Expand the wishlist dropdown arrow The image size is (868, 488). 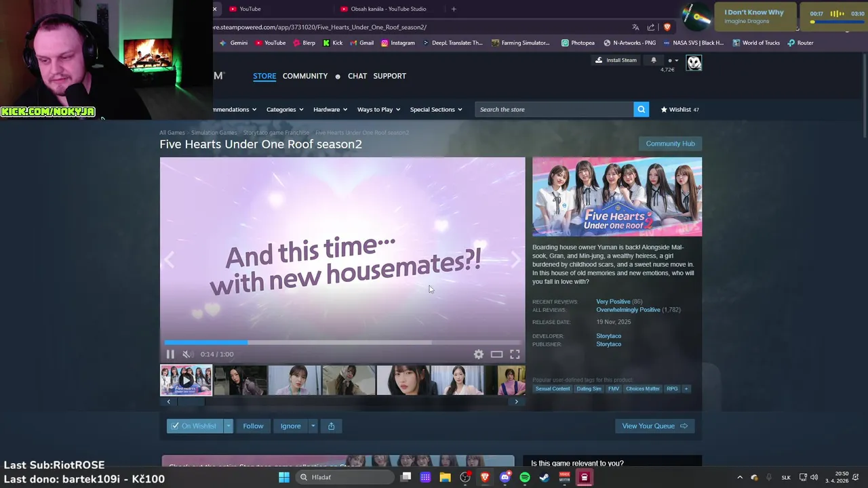[x=229, y=426]
